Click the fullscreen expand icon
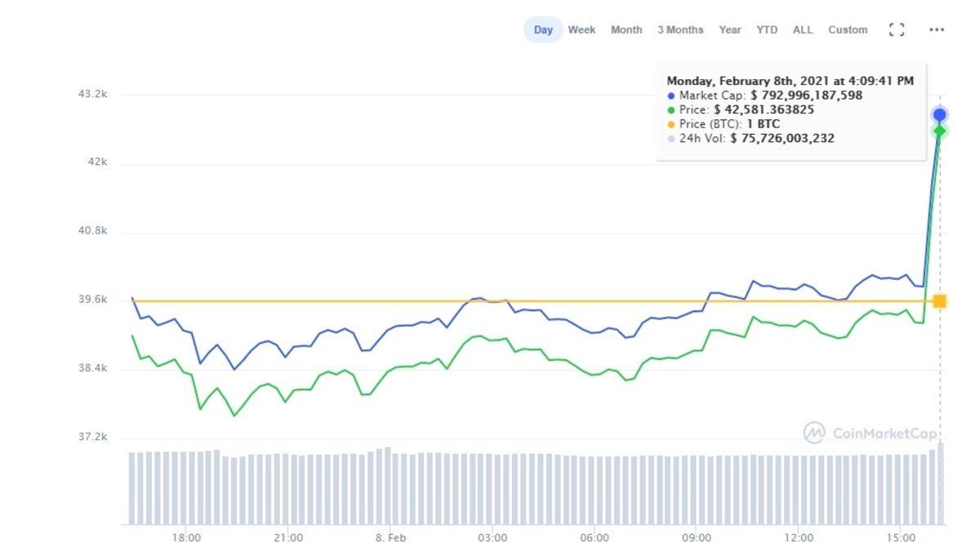Screen dimensions: 980x552 click(896, 29)
